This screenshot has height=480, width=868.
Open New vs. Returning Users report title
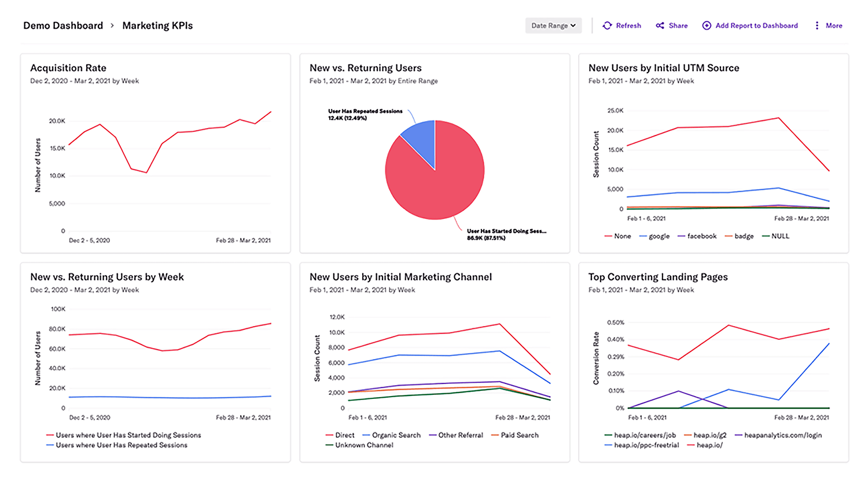(x=366, y=68)
